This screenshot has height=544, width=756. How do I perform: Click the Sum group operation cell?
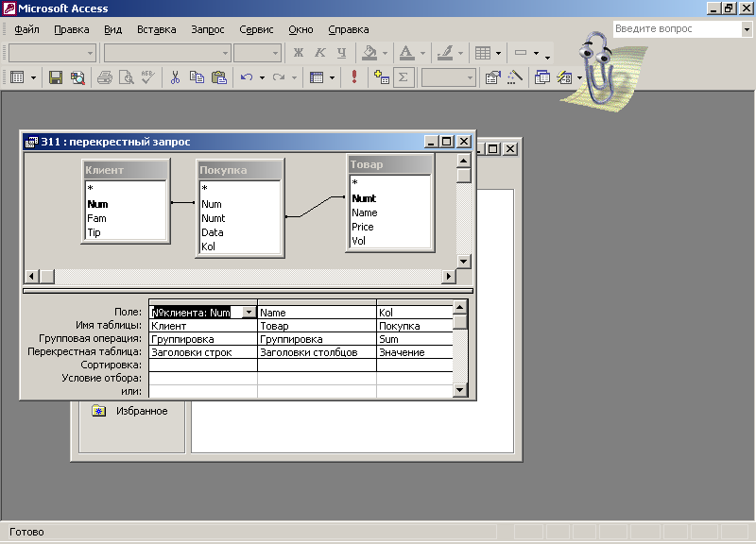click(415, 339)
